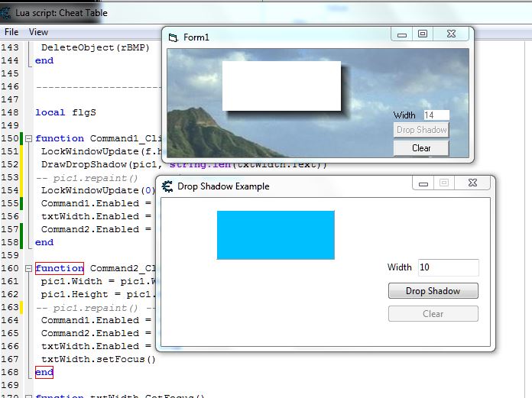Click line number 148 in the gutter
This screenshot has height=398, width=532.
10,112
